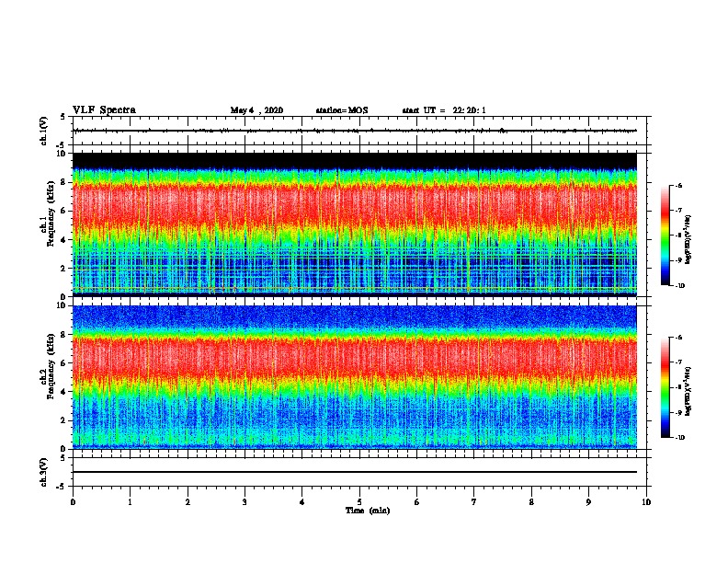Click the time axis tick label "6"

(x=417, y=502)
